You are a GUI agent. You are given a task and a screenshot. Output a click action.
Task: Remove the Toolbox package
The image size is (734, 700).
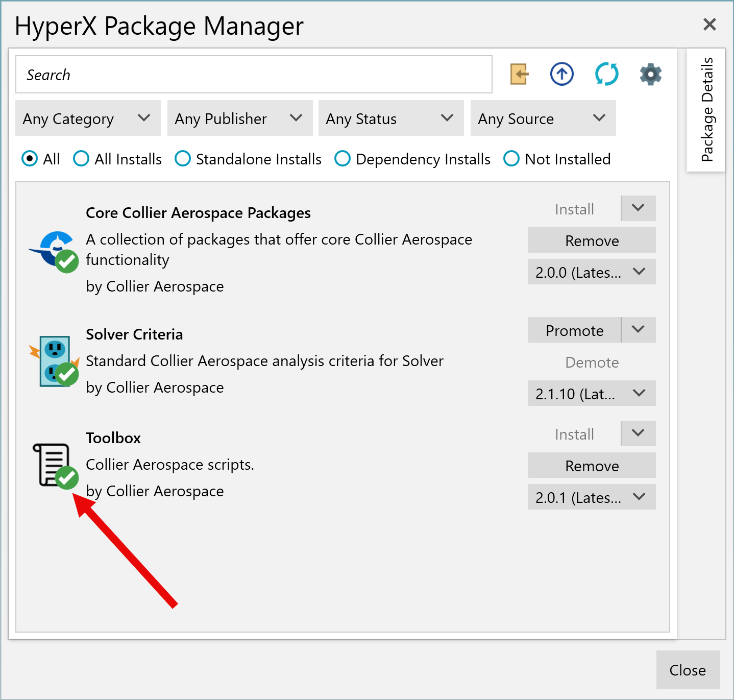coord(592,465)
